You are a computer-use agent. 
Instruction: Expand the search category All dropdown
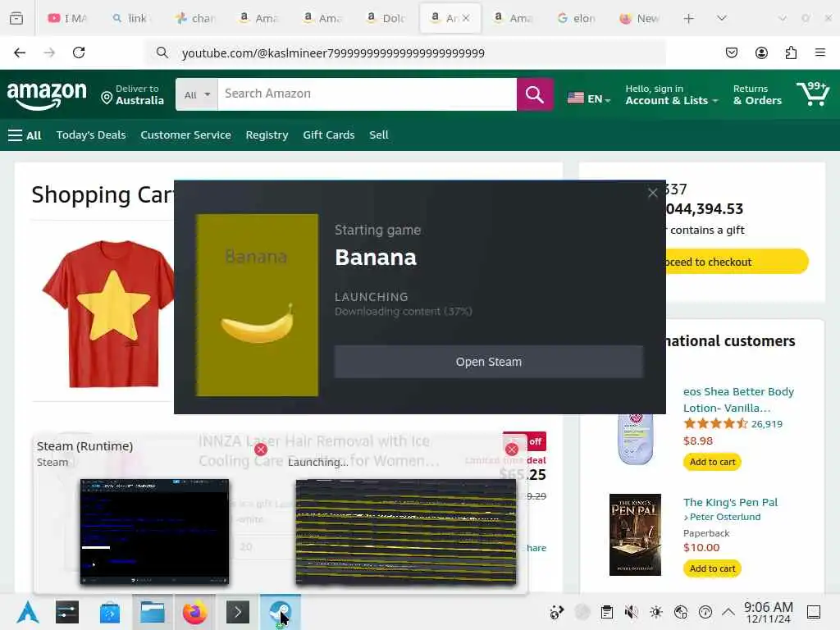[197, 94]
